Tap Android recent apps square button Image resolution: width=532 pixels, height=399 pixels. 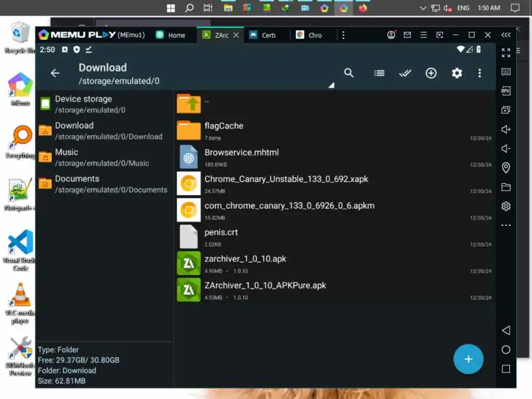(506, 369)
